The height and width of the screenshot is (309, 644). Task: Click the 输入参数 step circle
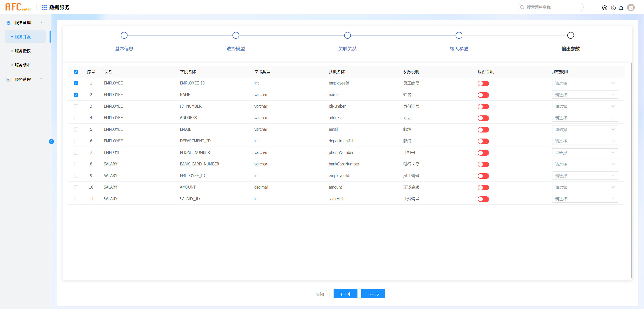click(459, 35)
